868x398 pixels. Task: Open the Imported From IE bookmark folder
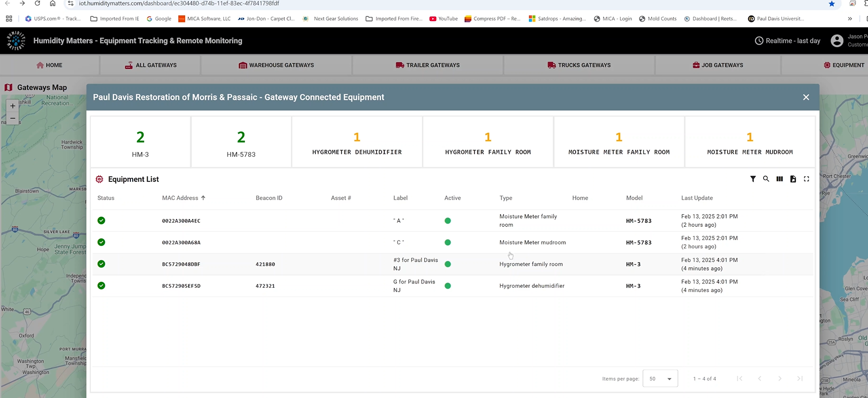point(114,19)
